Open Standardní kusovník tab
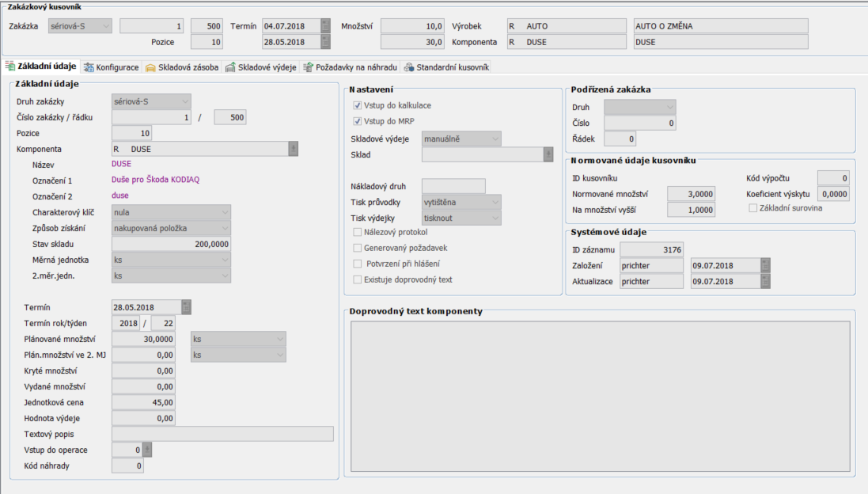Viewport: 868px width, 494px height. 452,67
